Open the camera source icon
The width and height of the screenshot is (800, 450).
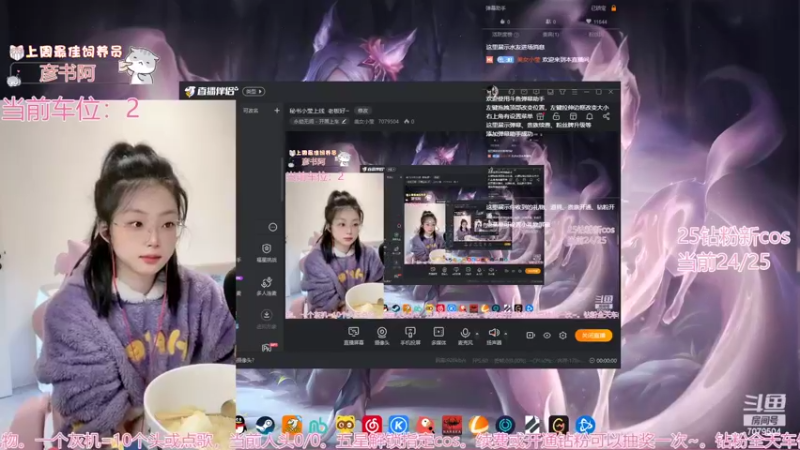pos(382,332)
